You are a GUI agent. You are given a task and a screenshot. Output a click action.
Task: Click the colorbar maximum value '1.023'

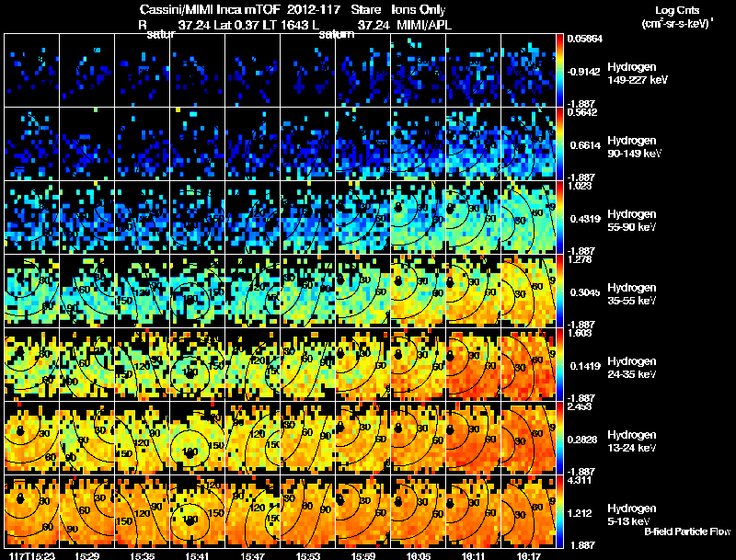pos(580,186)
